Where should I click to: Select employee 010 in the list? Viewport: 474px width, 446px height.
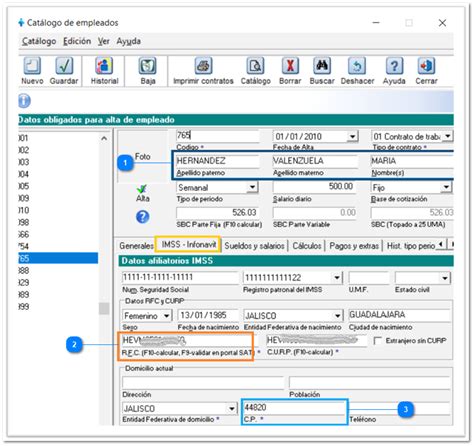58,210
